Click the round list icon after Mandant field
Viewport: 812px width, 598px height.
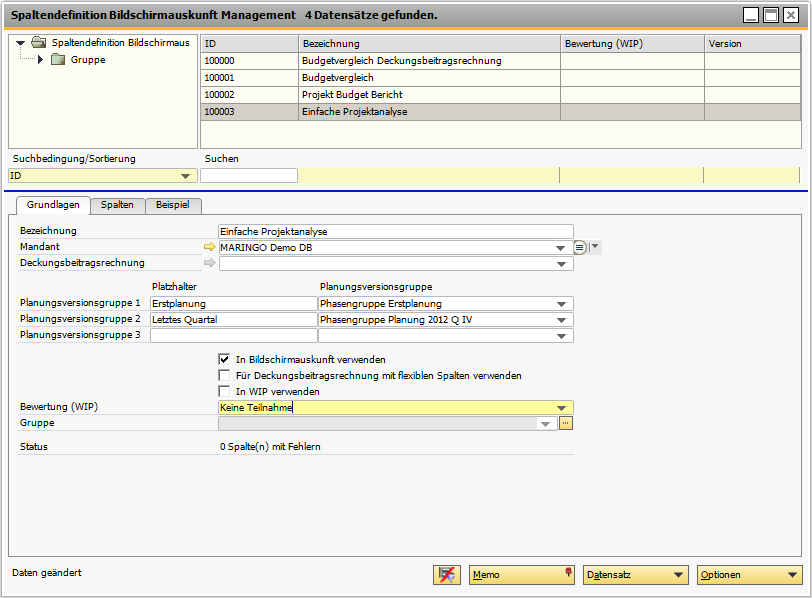click(580, 248)
